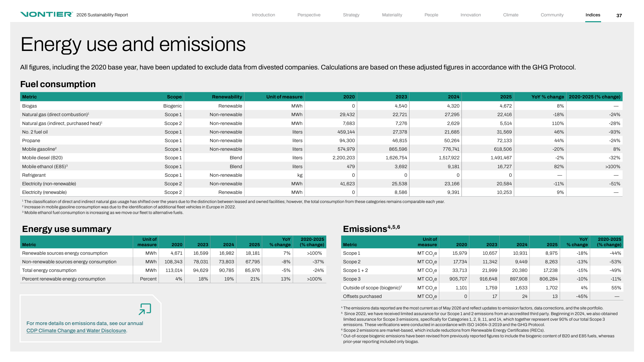Switch to the Strategy tab

(351, 15)
